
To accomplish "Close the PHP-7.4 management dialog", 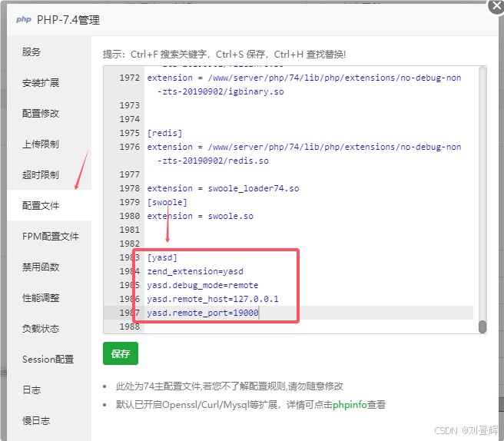I will pyautogui.click(x=496, y=5).
